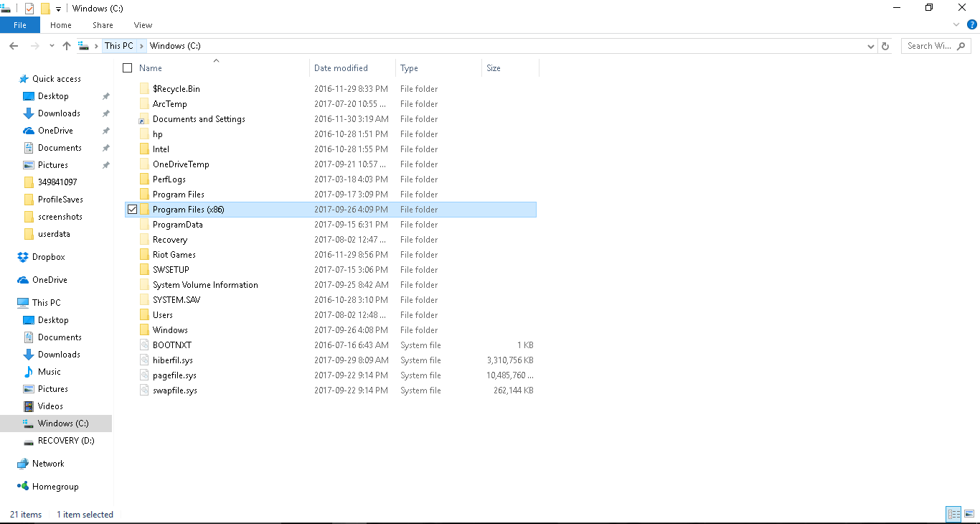Click the Quick access star icon

(24, 79)
